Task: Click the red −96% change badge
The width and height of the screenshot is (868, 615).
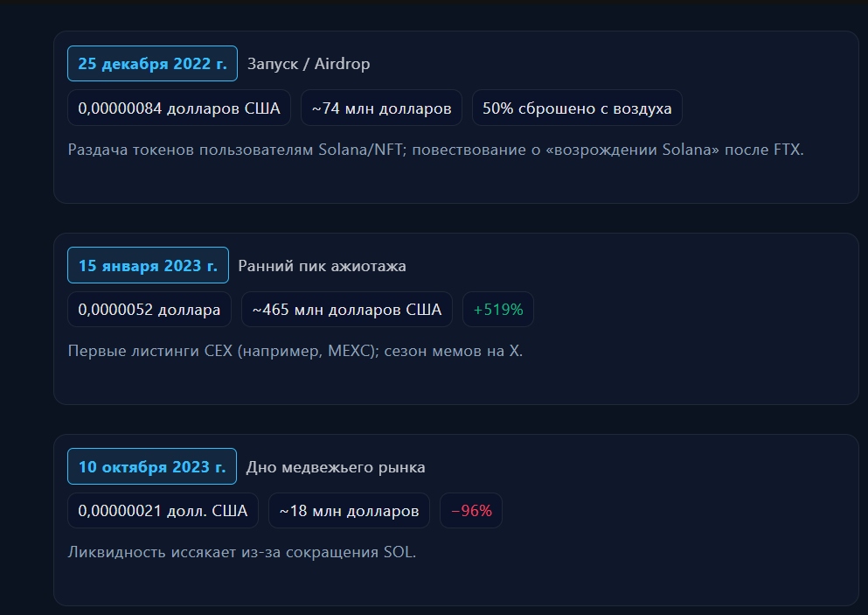Action: pos(471,511)
